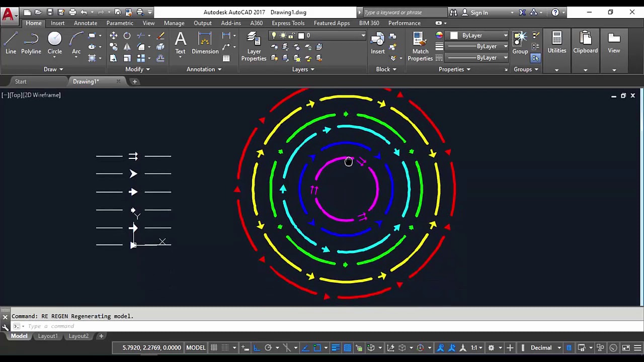
Task: Click the Rotate tool icon
Action: (x=127, y=36)
